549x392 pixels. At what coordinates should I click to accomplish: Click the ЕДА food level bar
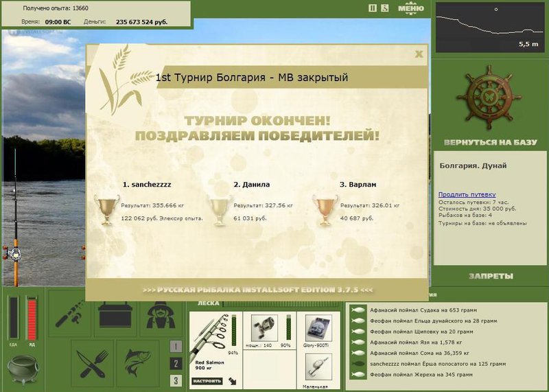point(13,318)
